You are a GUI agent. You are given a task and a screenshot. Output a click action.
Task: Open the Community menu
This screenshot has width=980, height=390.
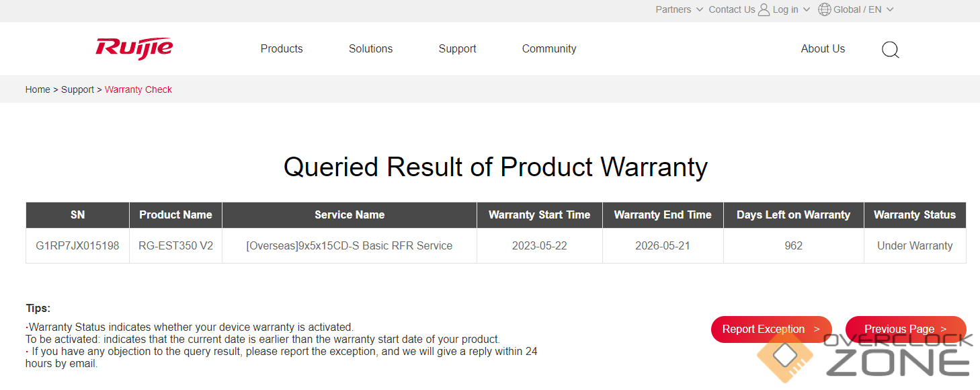tap(549, 48)
